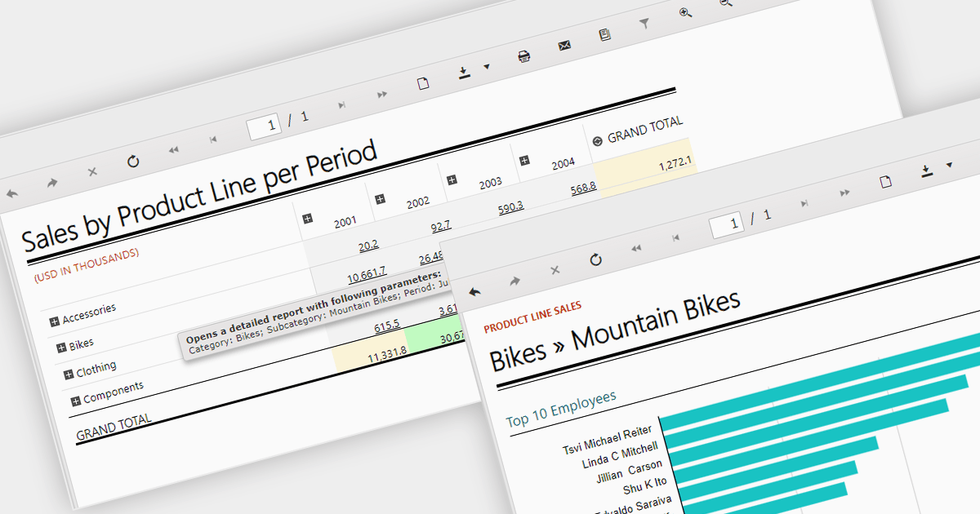Refresh the Mountain Bikes report
Viewport: 980px width, 514px height.
[596, 259]
